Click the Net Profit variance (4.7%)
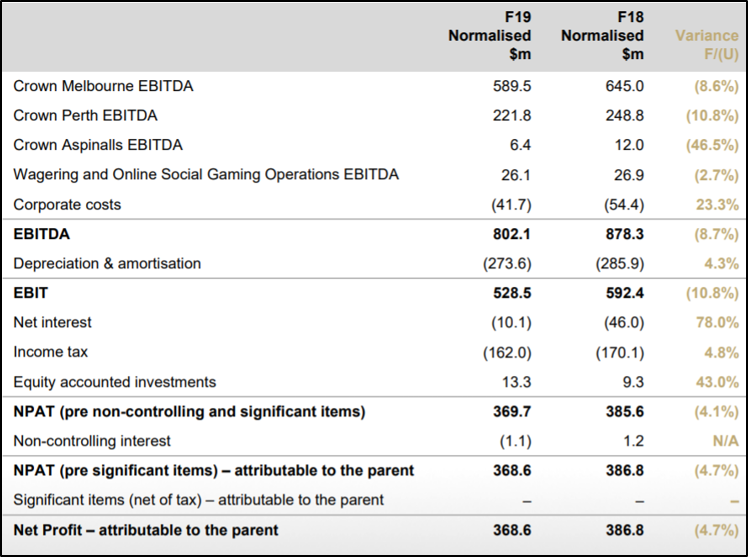 [x=716, y=530]
